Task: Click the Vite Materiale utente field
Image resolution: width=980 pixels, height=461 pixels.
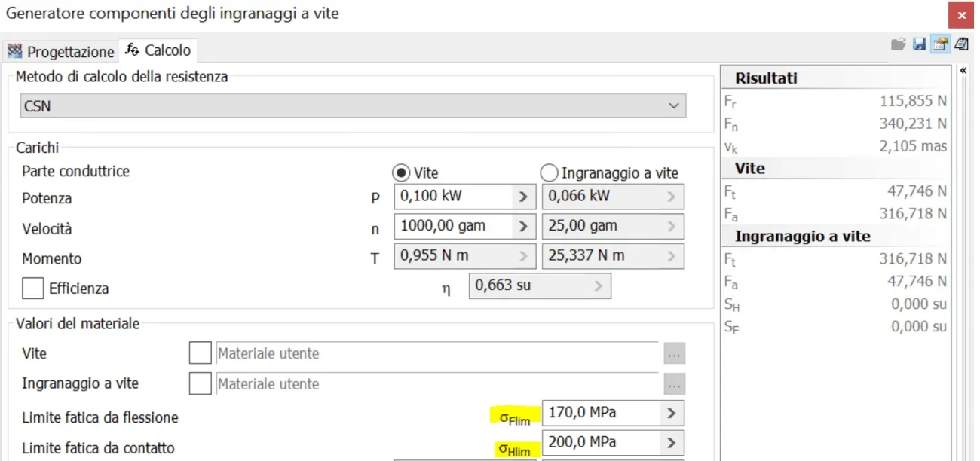Action: 437,353
